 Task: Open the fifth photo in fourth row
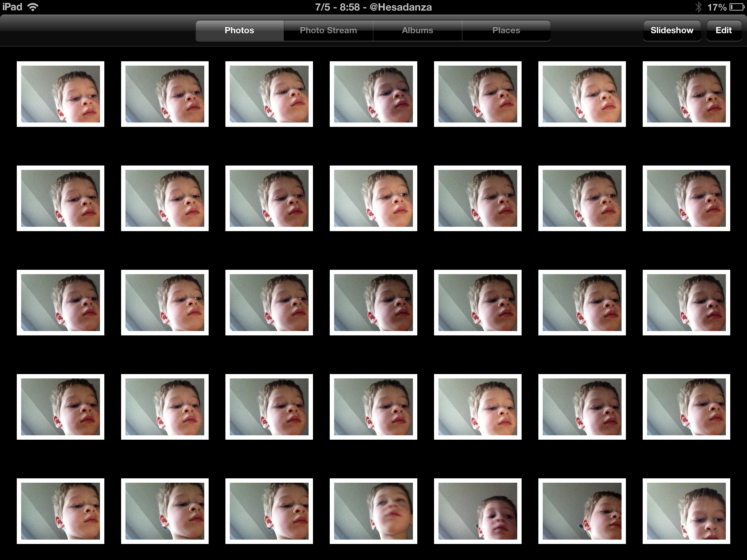[477, 407]
